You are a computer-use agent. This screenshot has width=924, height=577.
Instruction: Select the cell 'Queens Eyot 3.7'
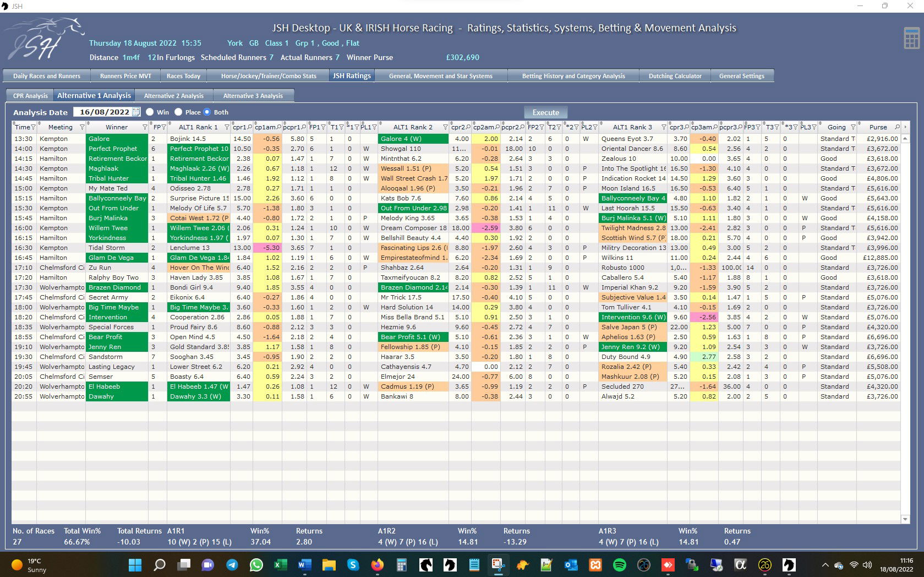pos(633,139)
